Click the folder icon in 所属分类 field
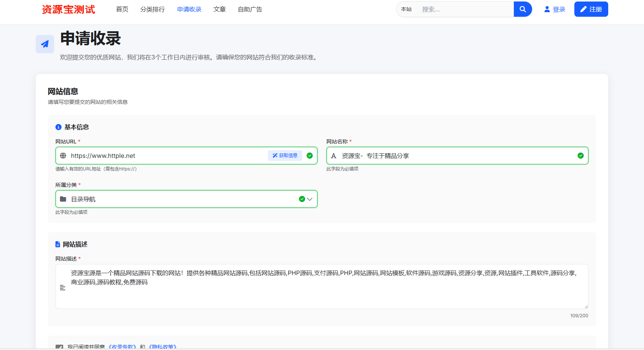 tap(63, 199)
